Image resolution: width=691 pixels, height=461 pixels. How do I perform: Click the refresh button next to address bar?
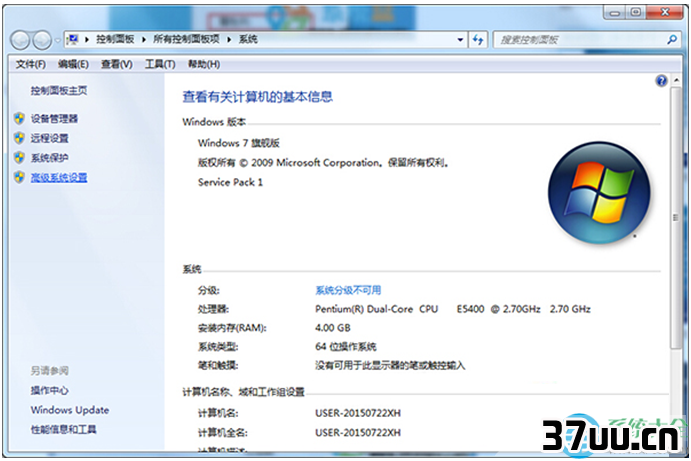(478, 40)
